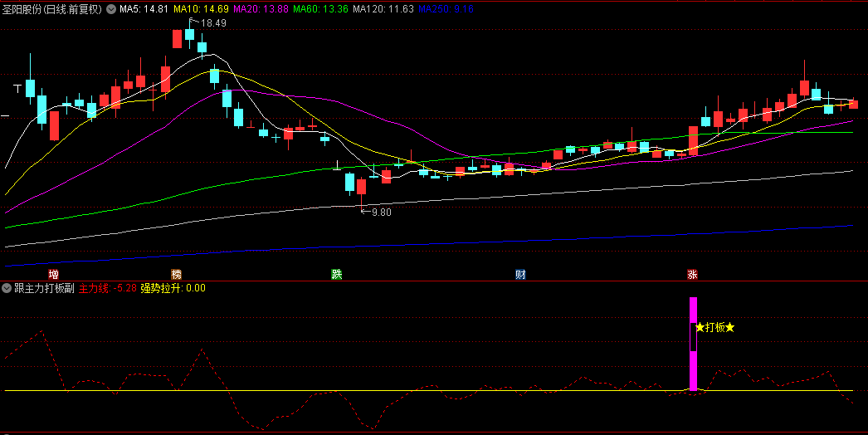Click the candlestick at the 9.80 low
Screen dimensions: 868x435
(x=362, y=193)
